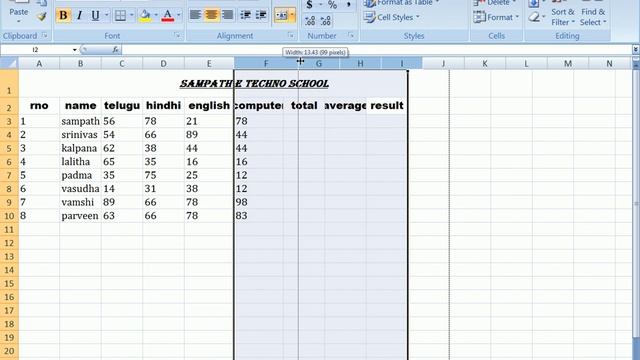
Task: Click the 'result' header cell
Action: 387,106
